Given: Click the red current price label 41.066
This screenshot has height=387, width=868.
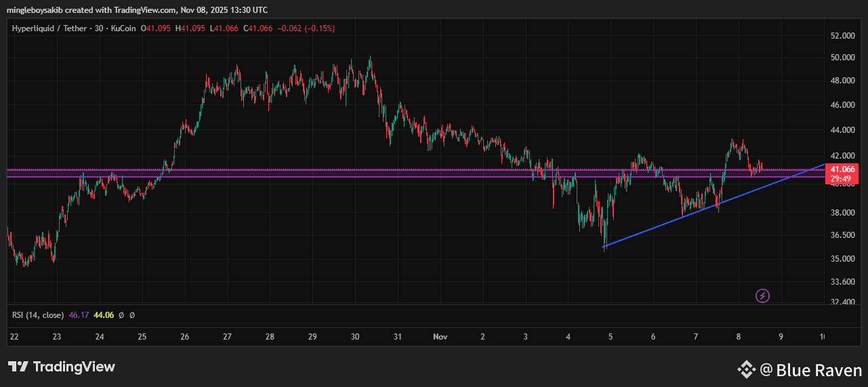Looking at the screenshot, I should pos(843,169).
